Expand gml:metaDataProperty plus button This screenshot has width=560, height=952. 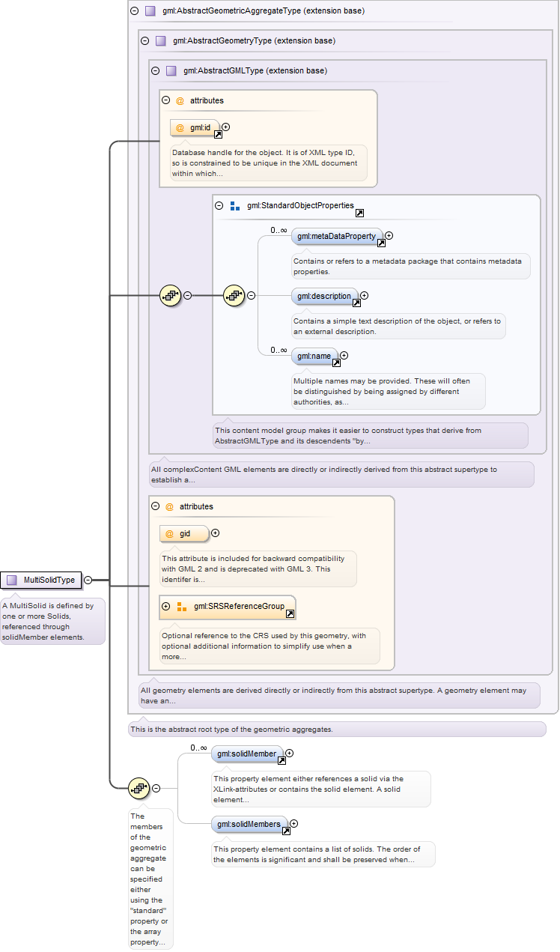389,236
